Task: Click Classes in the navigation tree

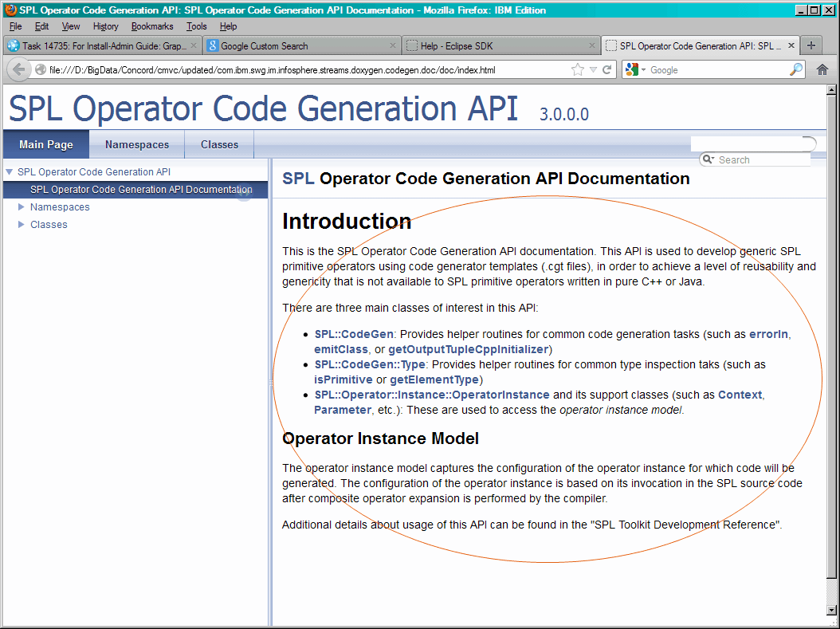Action: click(x=49, y=225)
